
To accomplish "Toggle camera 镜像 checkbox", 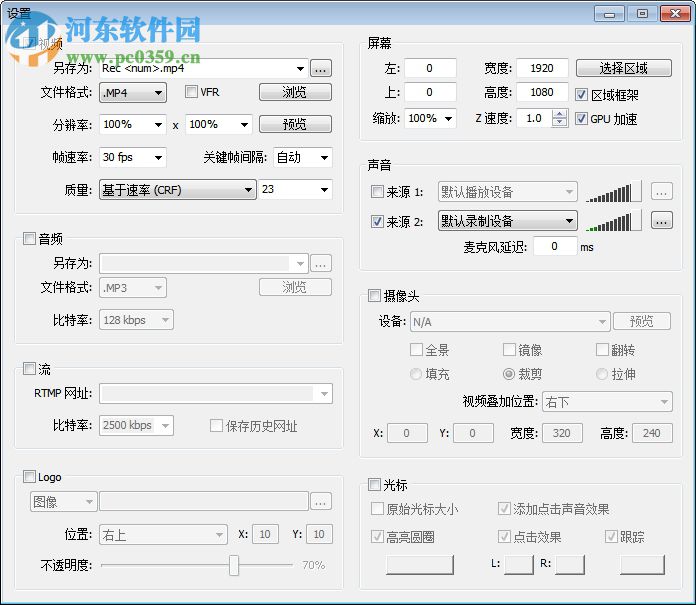I will tap(509, 350).
